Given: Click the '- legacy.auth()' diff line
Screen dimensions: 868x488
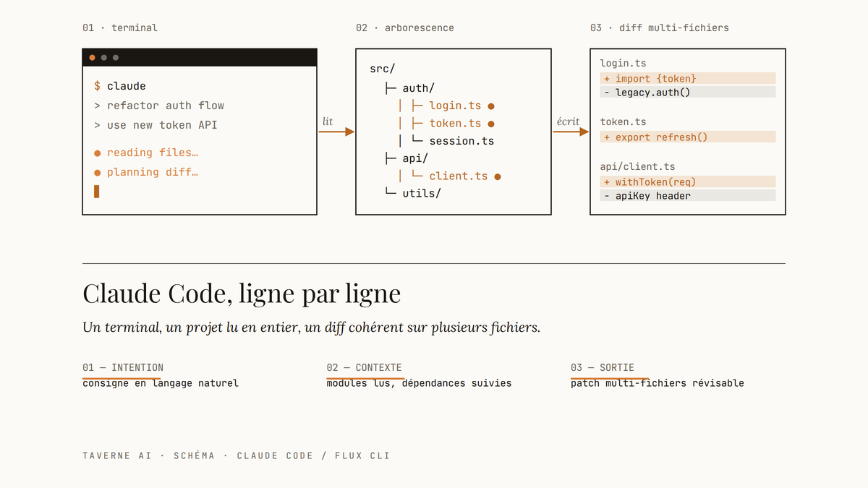Looking at the screenshot, I should [x=688, y=92].
